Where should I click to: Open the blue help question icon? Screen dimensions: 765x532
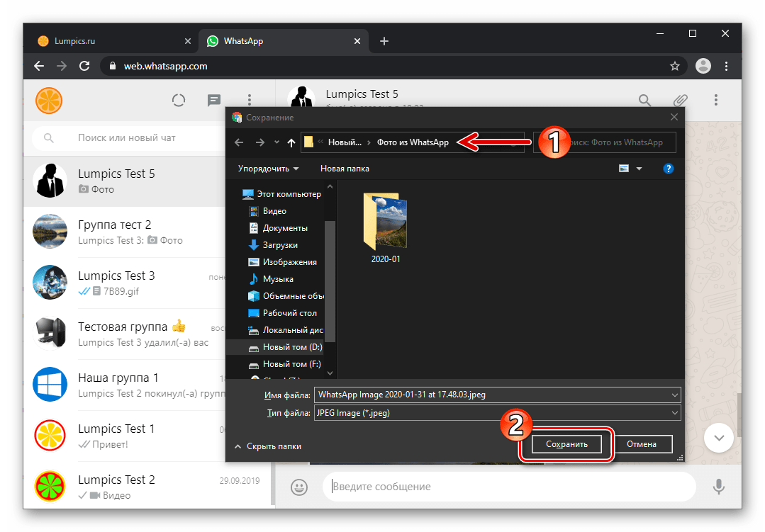coord(669,169)
